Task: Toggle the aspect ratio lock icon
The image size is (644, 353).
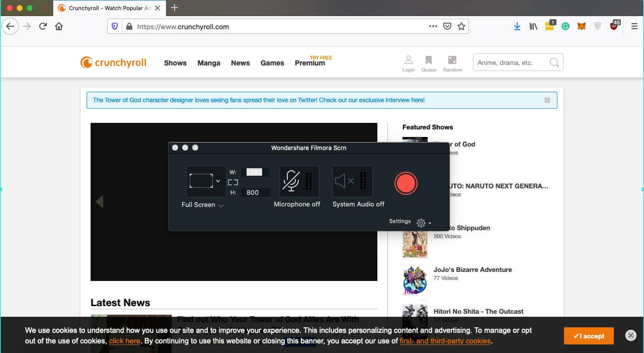Action: coord(233,182)
